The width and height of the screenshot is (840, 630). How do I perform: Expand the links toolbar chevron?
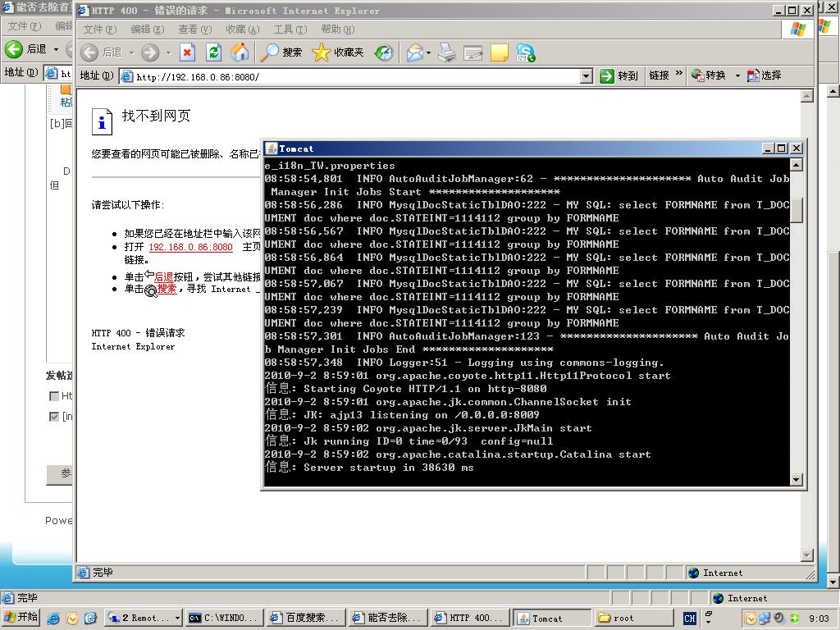coord(678,73)
